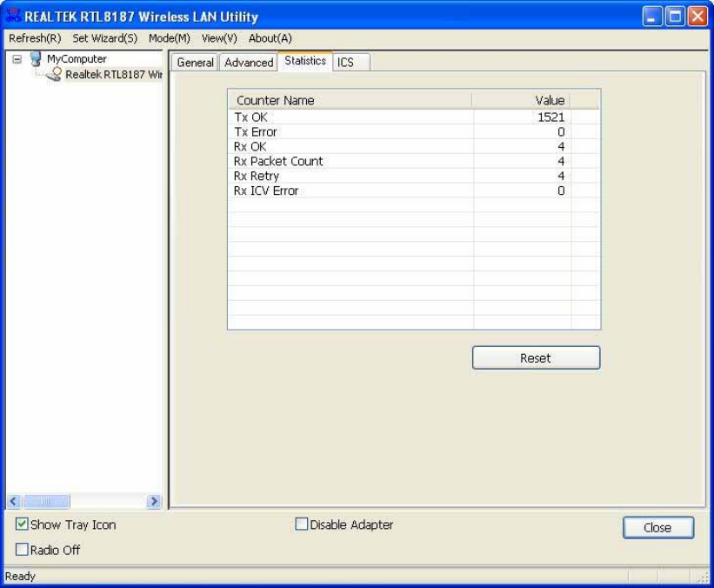714x588 pixels.
Task: Click the MyComputer computer icon
Action: tap(36, 59)
